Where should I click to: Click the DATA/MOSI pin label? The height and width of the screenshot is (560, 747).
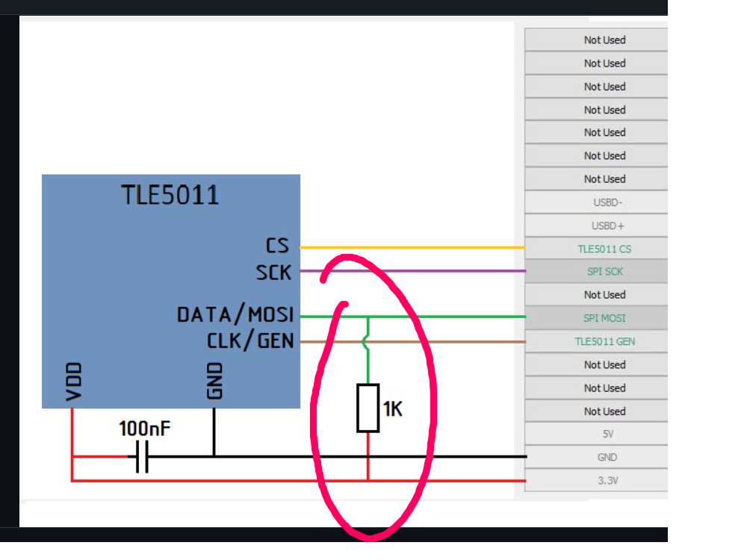pyautogui.click(x=235, y=314)
